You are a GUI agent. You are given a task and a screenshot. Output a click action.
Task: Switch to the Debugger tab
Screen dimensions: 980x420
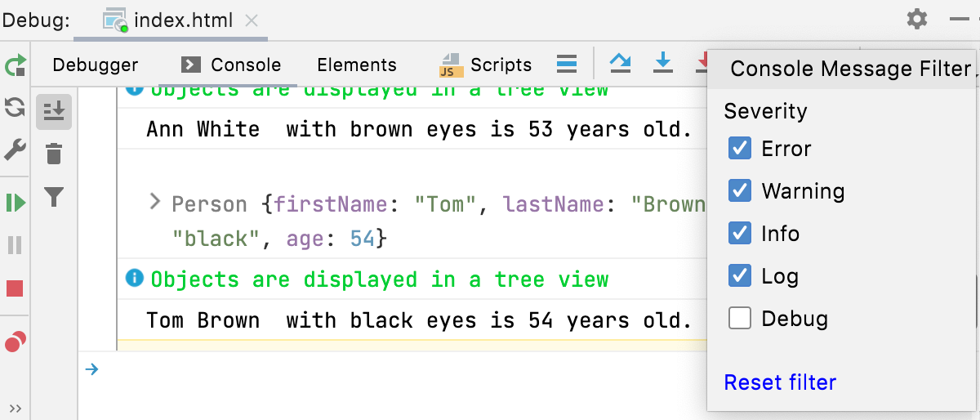coord(96,65)
